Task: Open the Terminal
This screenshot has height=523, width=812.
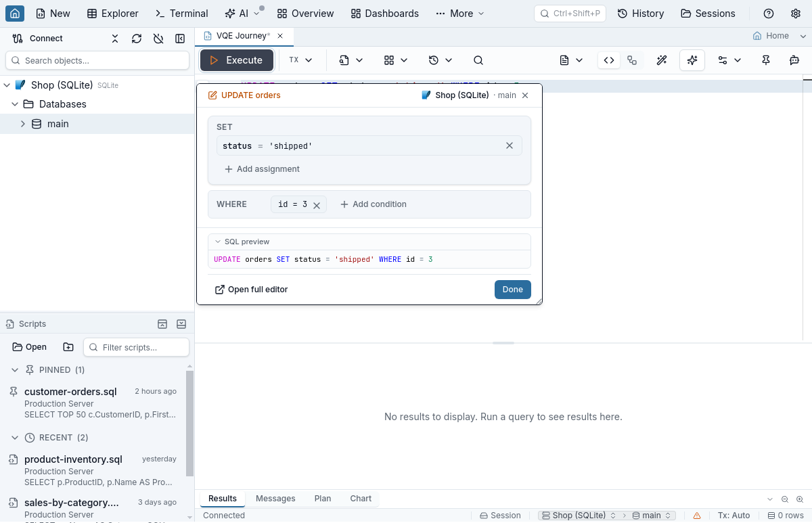Action: (x=181, y=14)
